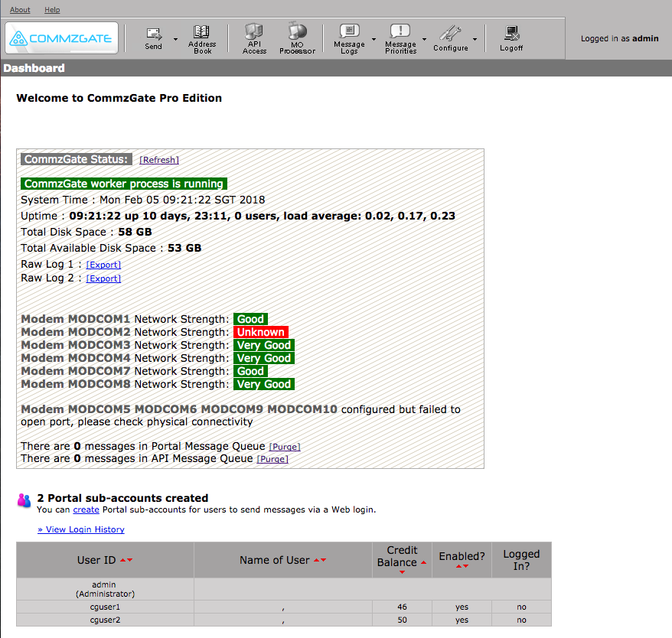This screenshot has width=672, height=638.
Task: Click the MODCOM7 'Good' strength badge
Action: point(251,372)
